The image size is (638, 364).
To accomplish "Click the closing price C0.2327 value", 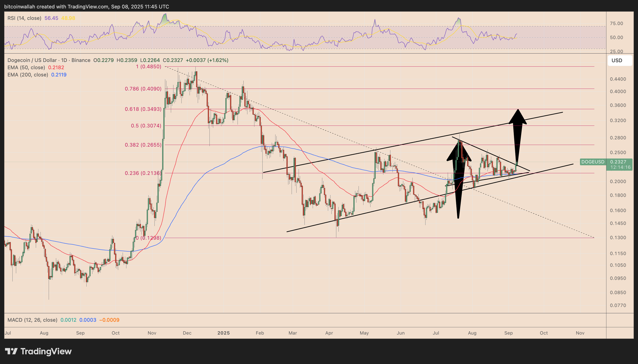I will [x=173, y=60].
